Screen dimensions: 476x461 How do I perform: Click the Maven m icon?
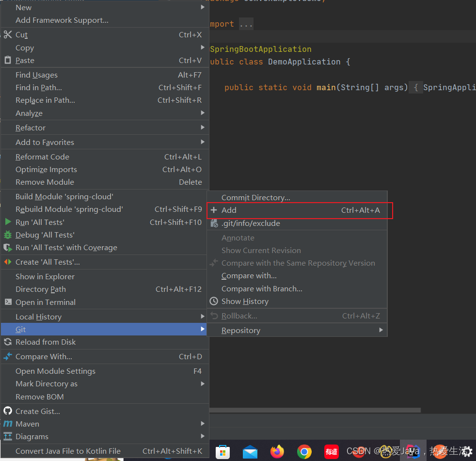click(x=8, y=424)
